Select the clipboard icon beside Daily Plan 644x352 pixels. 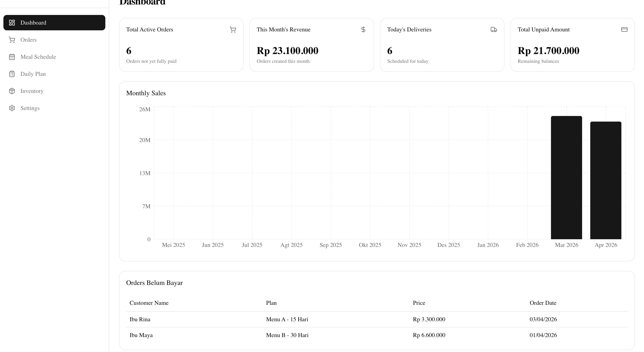[x=12, y=74]
